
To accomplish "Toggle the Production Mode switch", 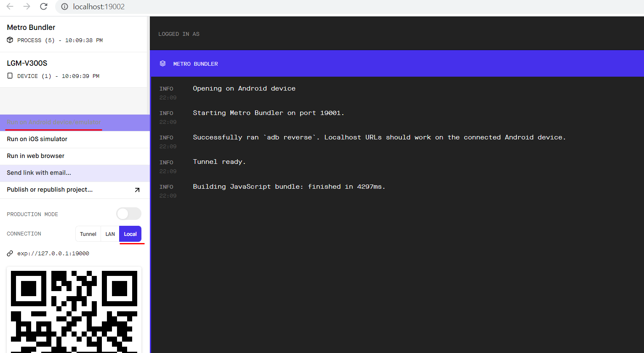I will click(129, 214).
